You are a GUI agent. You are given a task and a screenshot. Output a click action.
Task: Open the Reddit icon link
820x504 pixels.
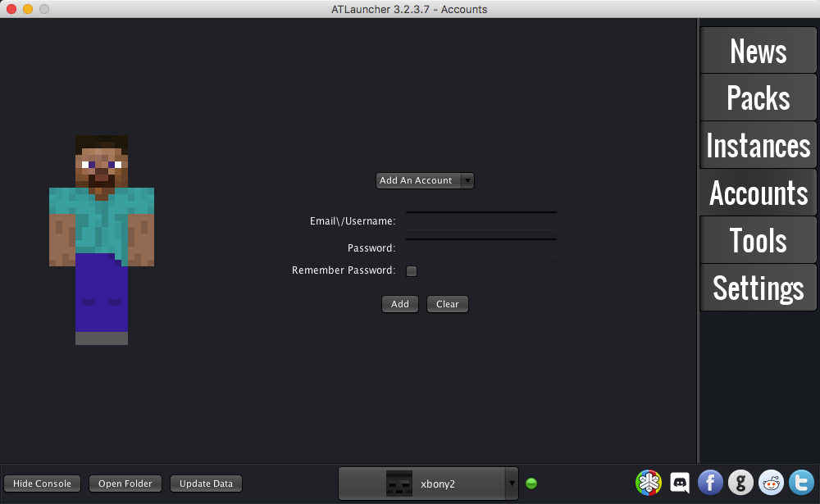click(772, 483)
